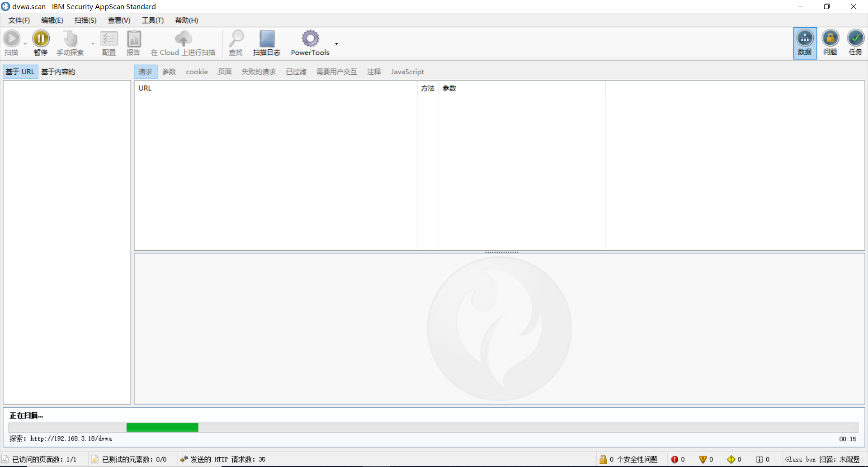Click the green scan progress bar
This screenshot has width=868, height=467.
coord(162,427)
